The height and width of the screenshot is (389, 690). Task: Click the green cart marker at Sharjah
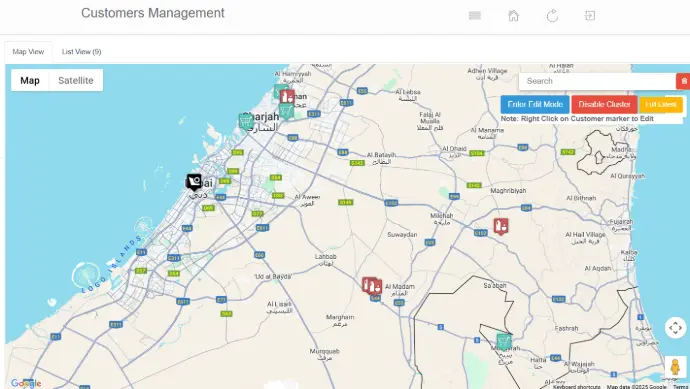pyautogui.click(x=246, y=122)
